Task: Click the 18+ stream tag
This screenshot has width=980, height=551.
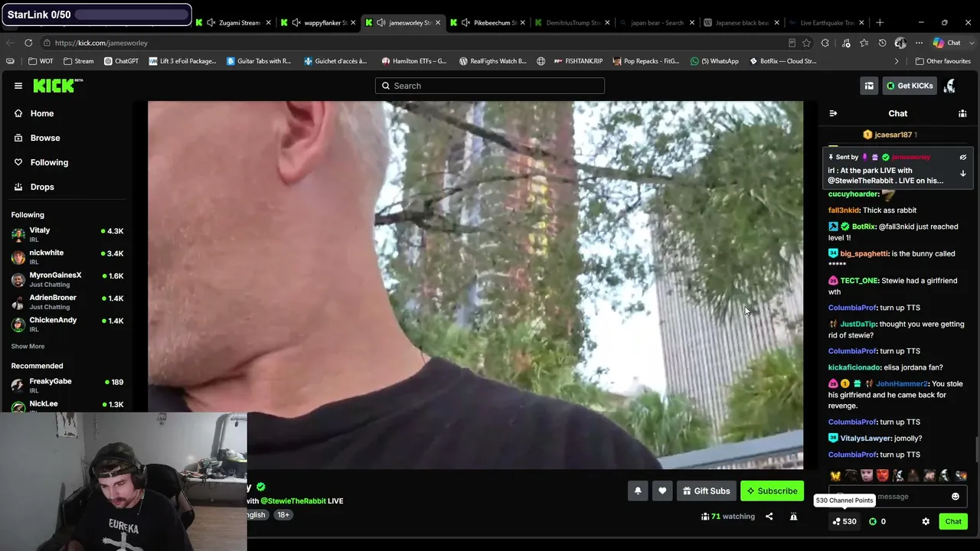Action: [283, 515]
